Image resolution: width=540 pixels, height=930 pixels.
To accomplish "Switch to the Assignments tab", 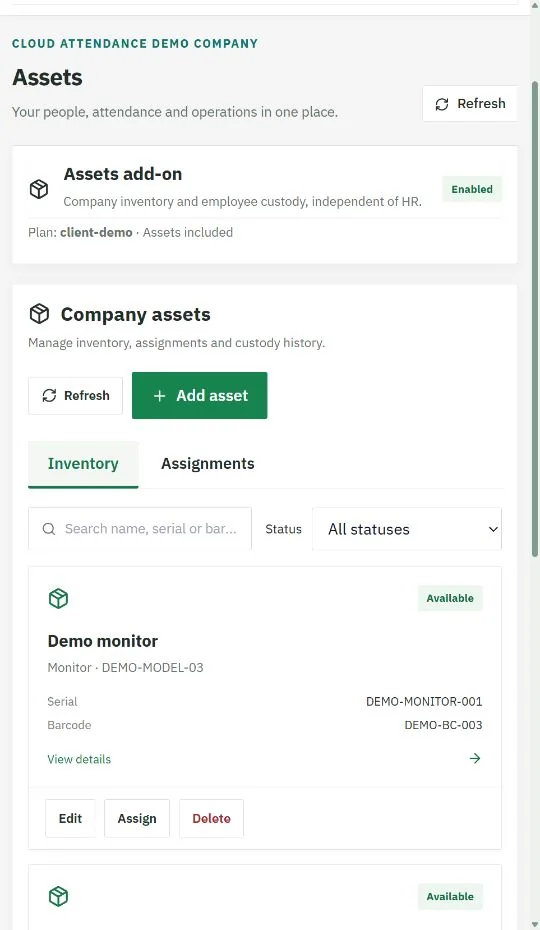I will tap(208, 464).
